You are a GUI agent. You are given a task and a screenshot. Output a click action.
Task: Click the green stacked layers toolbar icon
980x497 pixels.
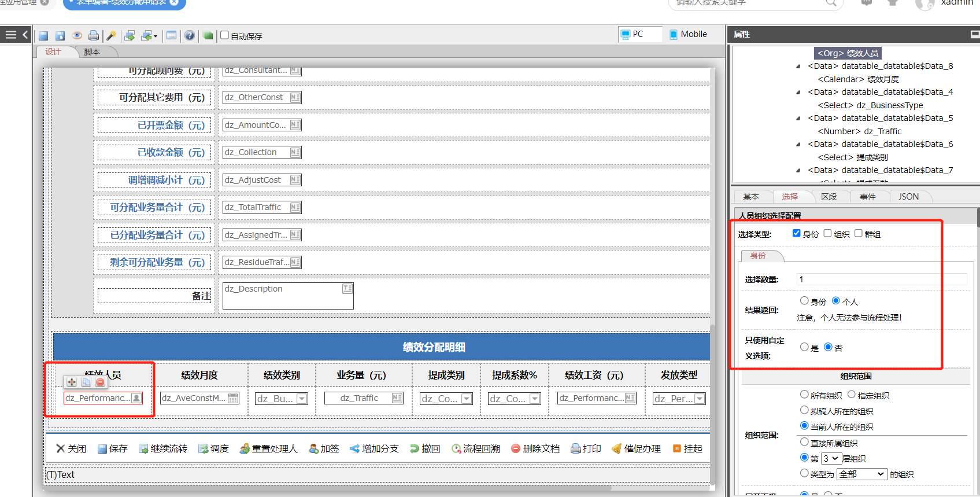pos(208,36)
